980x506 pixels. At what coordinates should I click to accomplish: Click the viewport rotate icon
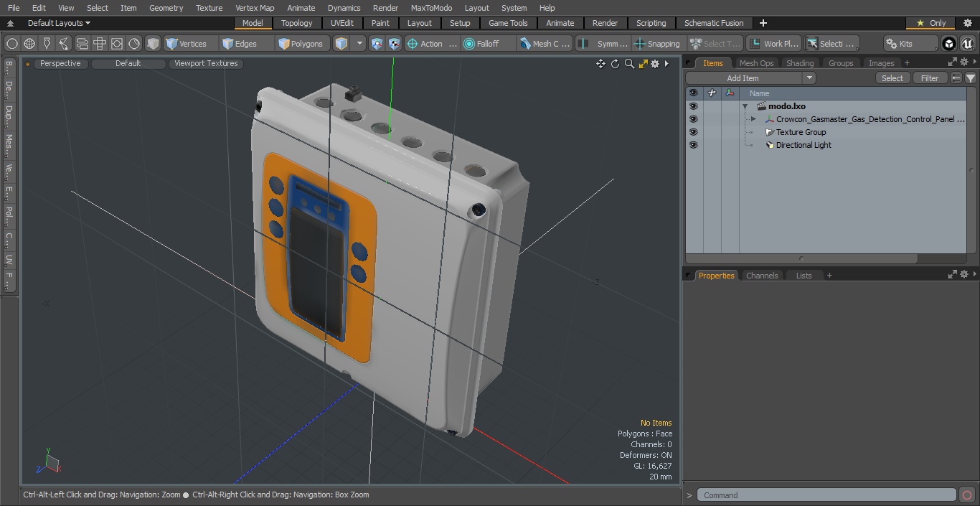pyautogui.click(x=615, y=64)
